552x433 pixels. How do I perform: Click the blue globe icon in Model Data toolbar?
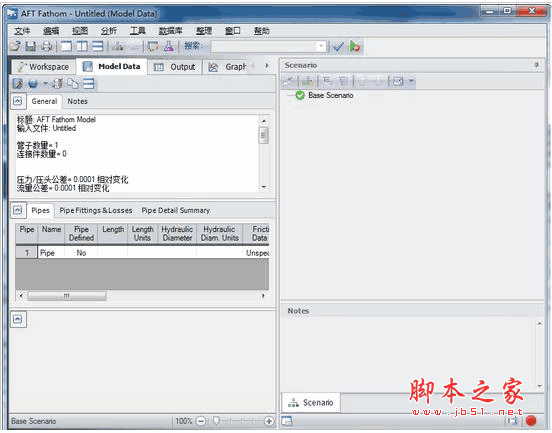(33, 84)
